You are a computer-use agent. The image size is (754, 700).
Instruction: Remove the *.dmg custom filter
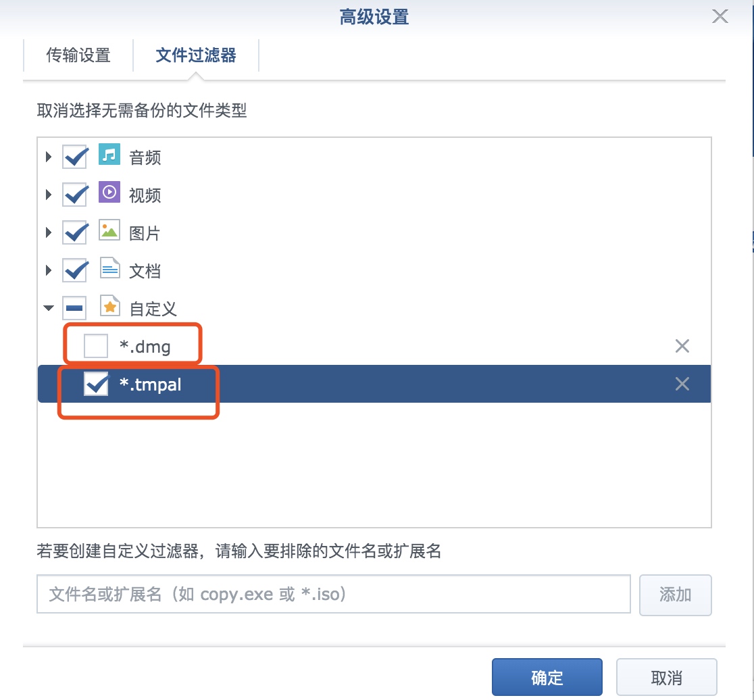[682, 346]
